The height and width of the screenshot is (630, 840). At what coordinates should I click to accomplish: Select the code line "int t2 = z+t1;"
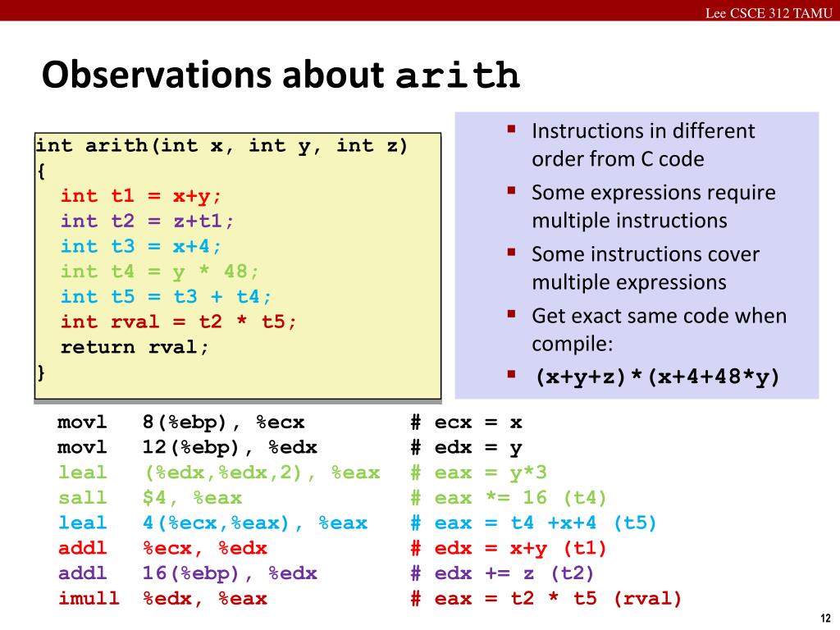click(147, 221)
